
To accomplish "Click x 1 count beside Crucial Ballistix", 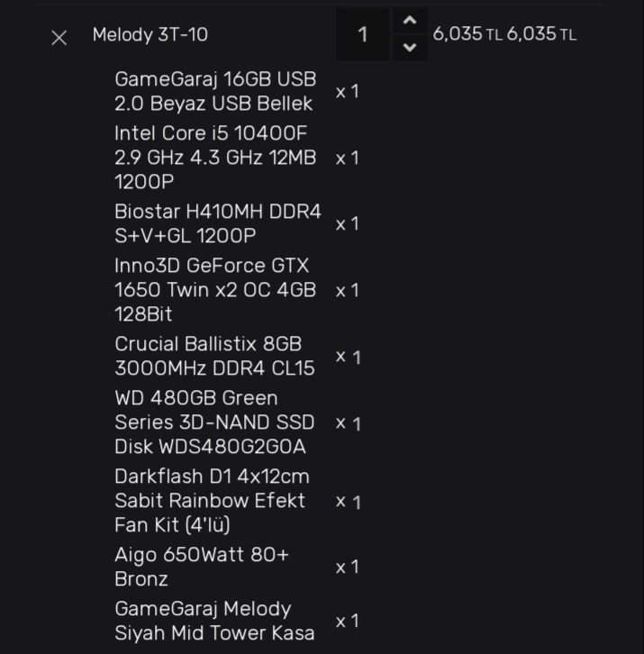I will point(348,357).
